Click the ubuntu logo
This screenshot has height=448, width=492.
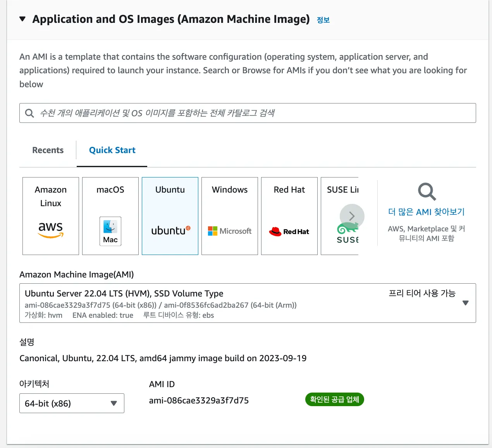(x=170, y=231)
